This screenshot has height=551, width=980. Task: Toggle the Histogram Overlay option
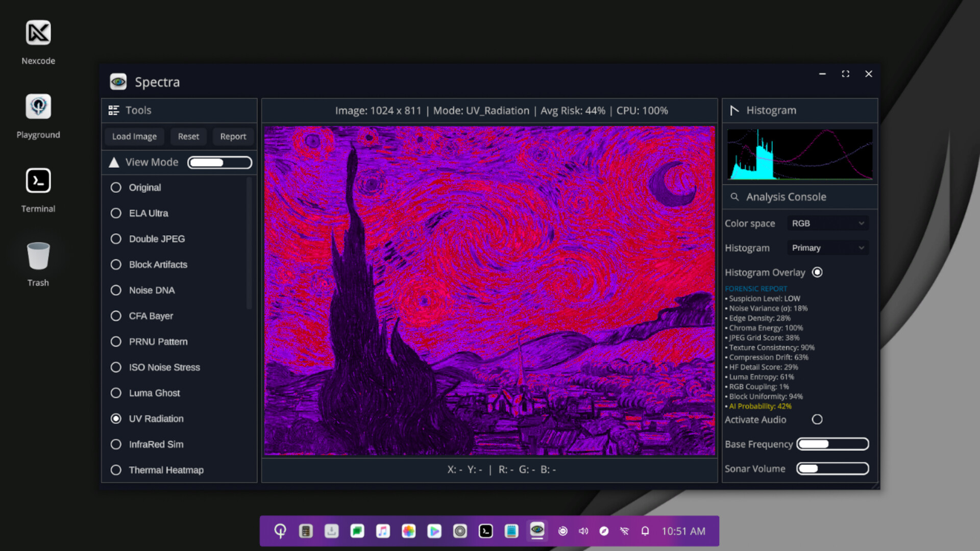click(x=817, y=272)
